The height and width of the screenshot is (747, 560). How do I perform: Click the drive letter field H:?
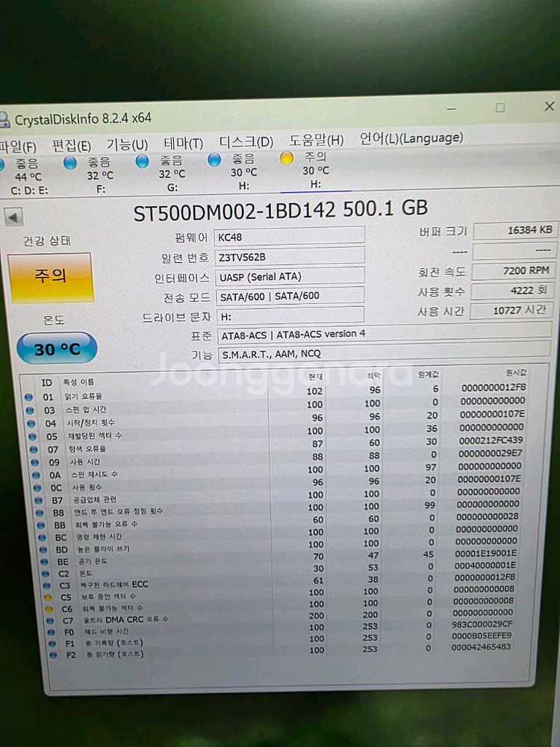coord(290,316)
